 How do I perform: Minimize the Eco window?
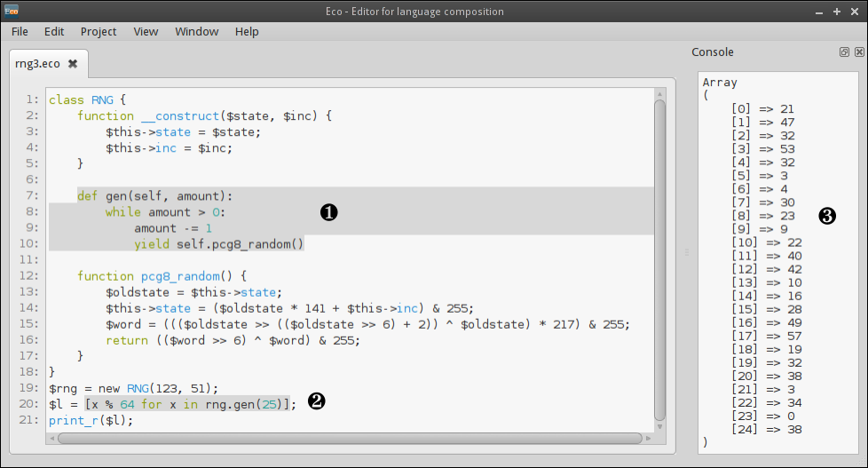pyautogui.click(x=819, y=12)
